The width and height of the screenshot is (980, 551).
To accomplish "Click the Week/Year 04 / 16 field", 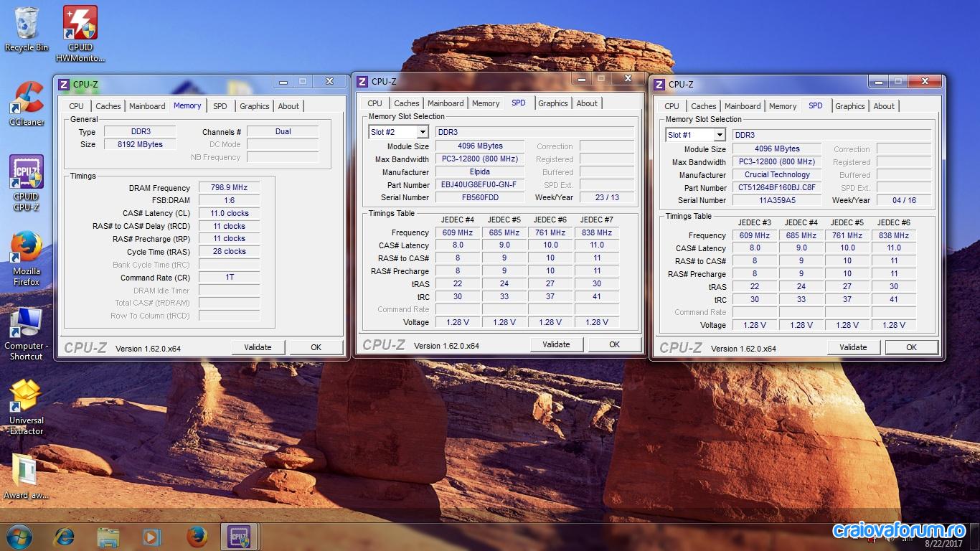I will click(x=904, y=201).
